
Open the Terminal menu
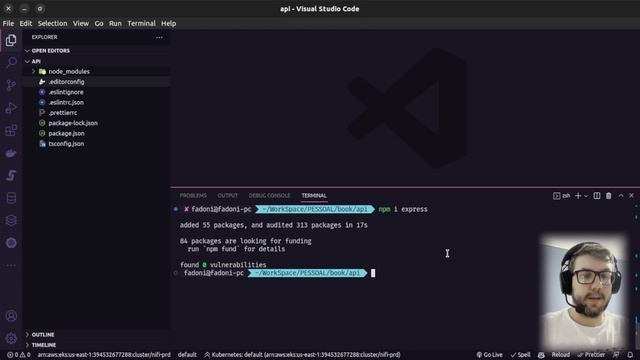pyautogui.click(x=141, y=23)
